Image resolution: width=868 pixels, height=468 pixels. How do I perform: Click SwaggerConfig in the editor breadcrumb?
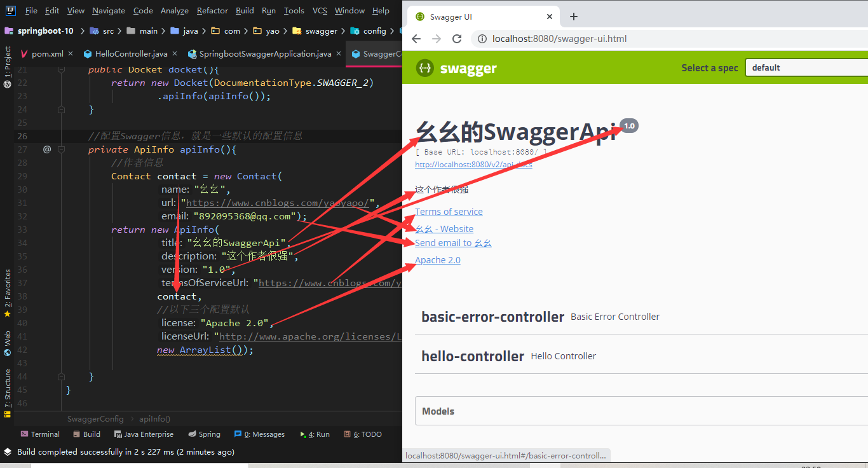(95, 419)
